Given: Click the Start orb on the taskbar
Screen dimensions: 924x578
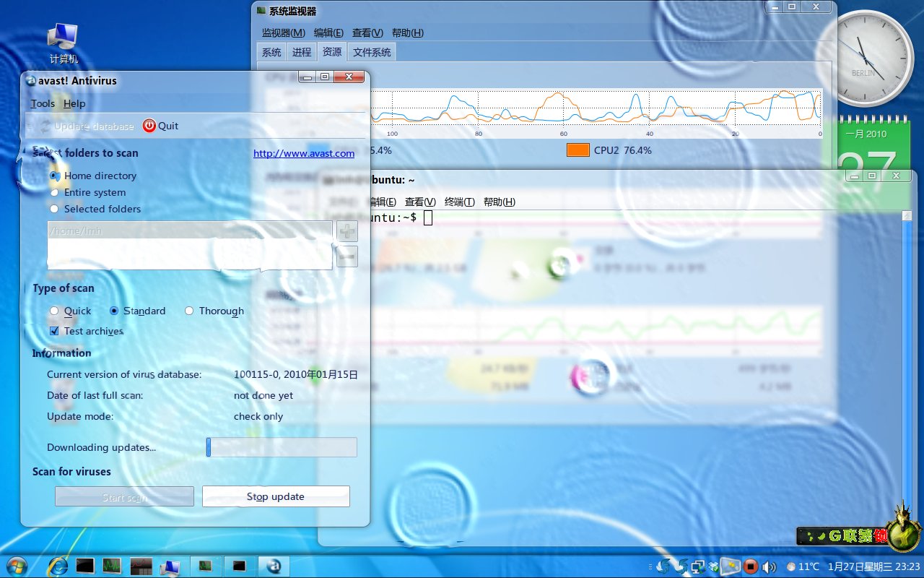Looking at the screenshot, I should pos(15,566).
